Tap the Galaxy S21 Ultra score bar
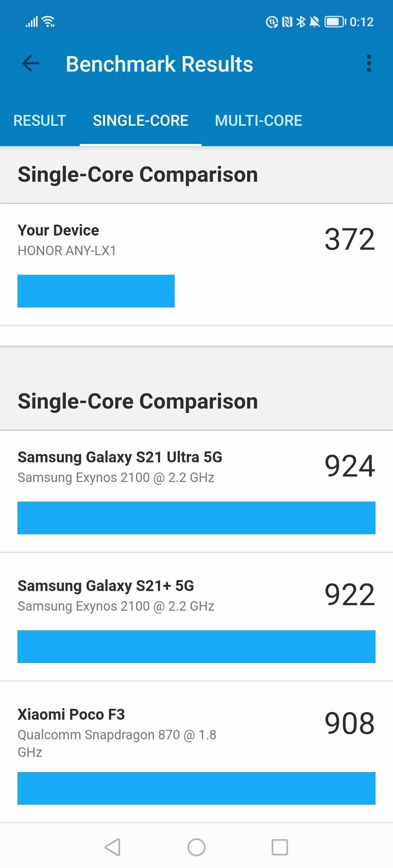The height and width of the screenshot is (868, 393). point(196,518)
